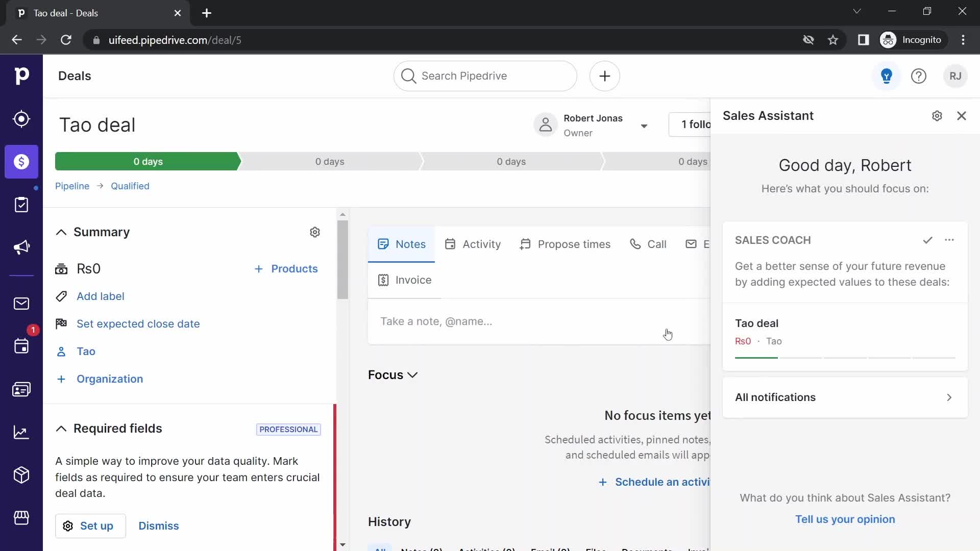The width and height of the screenshot is (980, 551).
Task: Click the Add Products button
Action: pos(285,268)
